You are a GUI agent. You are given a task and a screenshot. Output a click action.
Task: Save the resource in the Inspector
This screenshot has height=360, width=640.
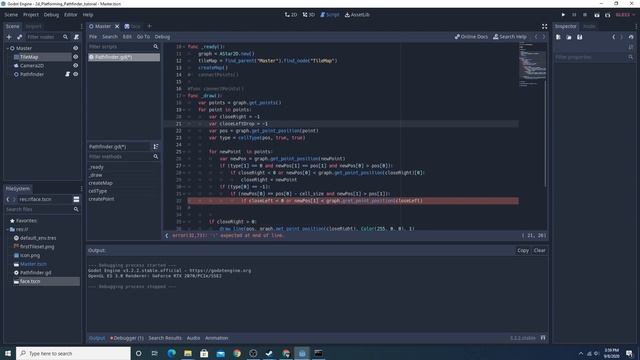pos(580,37)
